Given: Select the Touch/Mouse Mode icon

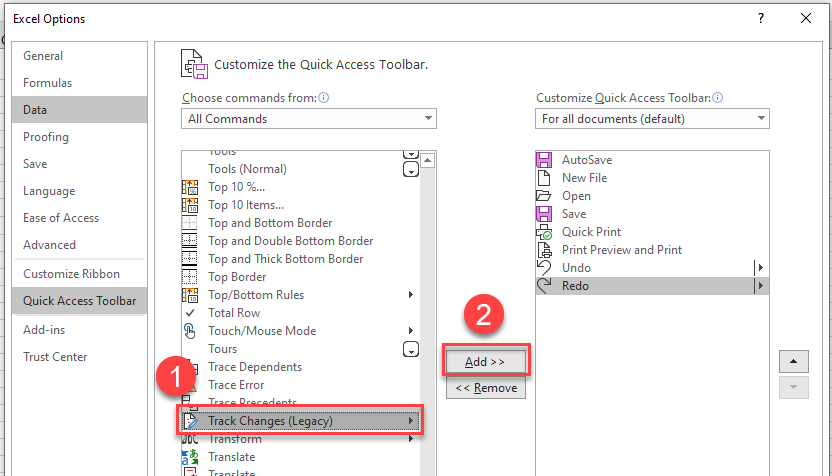Looking at the screenshot, I should pyautogui.click(x=190, y=331).
